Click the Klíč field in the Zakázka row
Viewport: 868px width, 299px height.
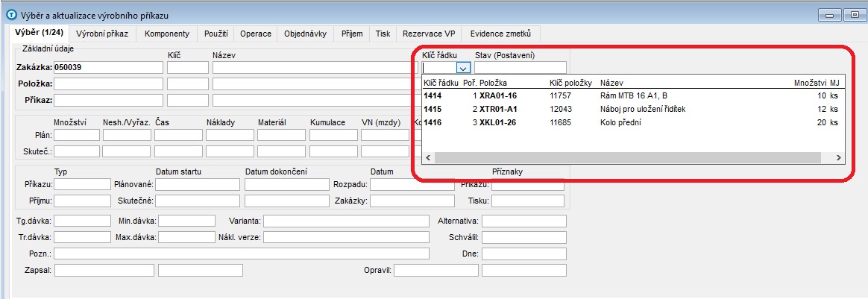point(188,68)
